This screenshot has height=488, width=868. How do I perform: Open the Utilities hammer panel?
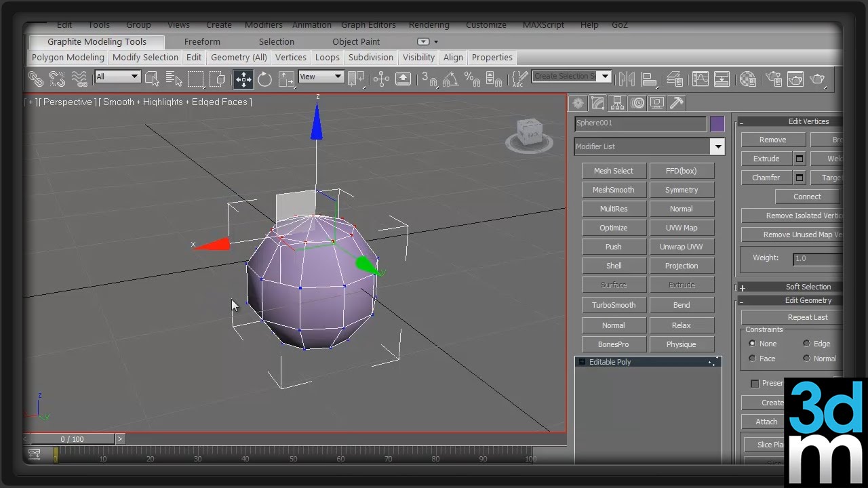click(676, 103)
